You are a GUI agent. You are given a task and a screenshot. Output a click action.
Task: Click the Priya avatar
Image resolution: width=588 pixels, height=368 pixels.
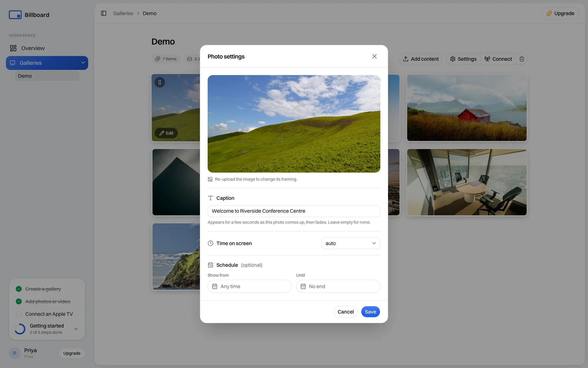point(15,353)
